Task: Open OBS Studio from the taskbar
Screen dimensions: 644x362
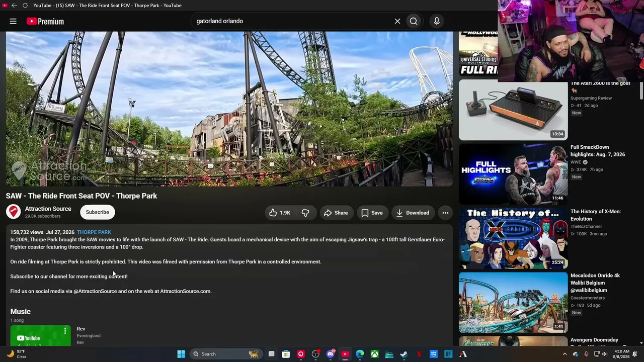Action: click(315, 354)
